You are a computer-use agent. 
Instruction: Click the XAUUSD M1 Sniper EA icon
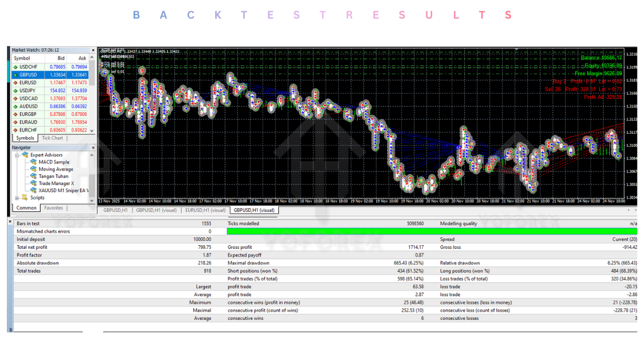click(34, 191)
